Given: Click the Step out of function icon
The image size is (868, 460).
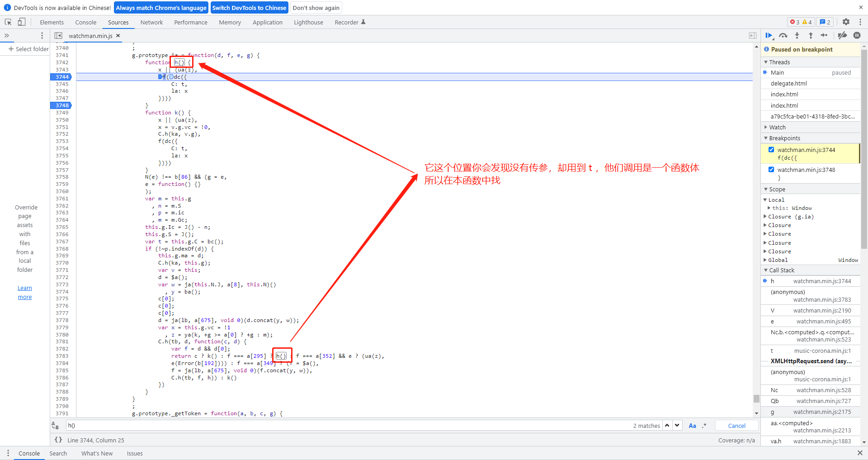Looking at the screenshot, I should (x=811, y=35).
